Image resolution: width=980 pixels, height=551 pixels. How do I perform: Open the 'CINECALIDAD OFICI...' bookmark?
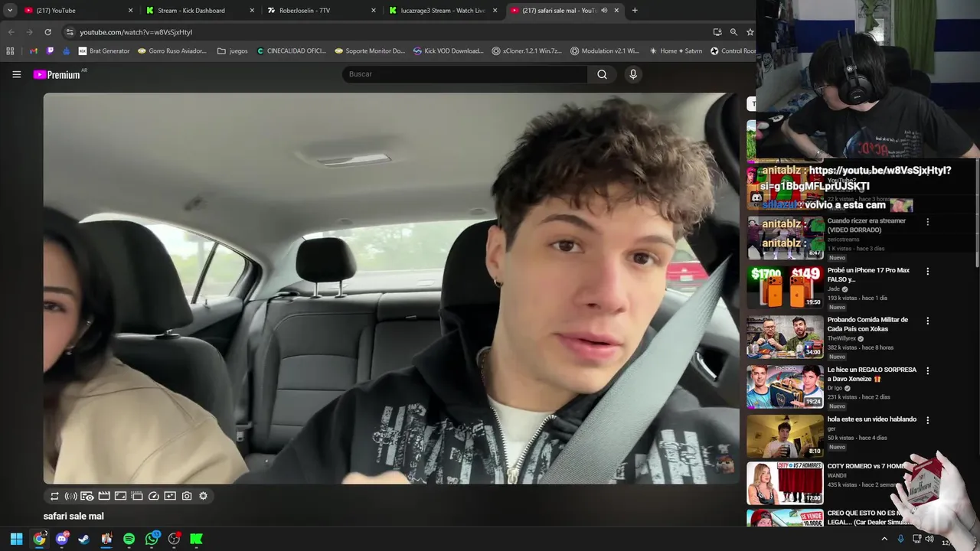coord(292,51)
